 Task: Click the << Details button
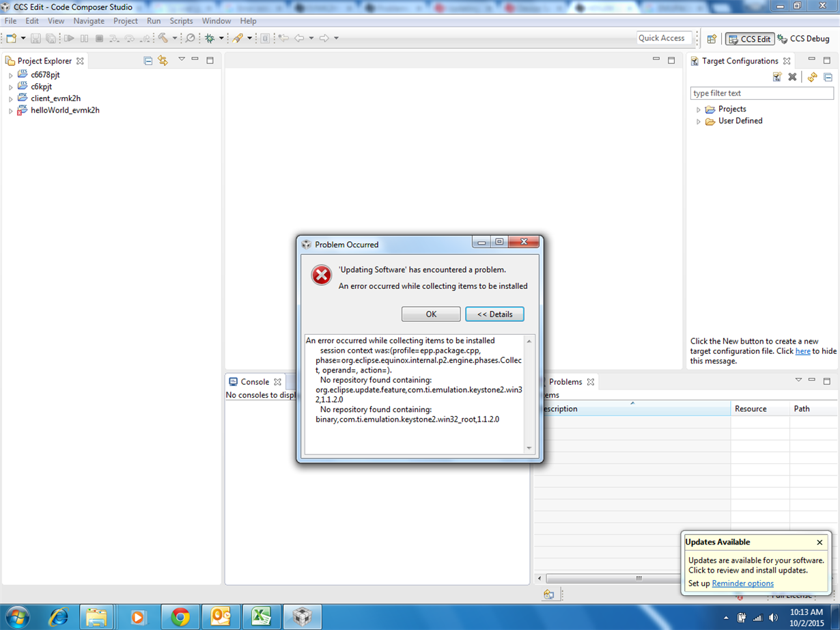pyautogui.click(x=494, y=314)
